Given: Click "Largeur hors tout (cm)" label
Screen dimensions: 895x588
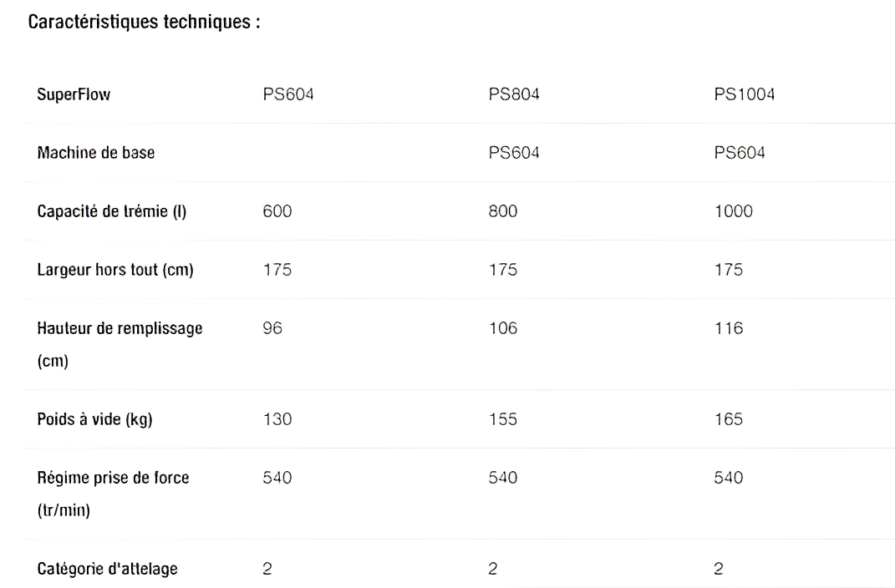Looking at the screenshot, I should point(115,270).
